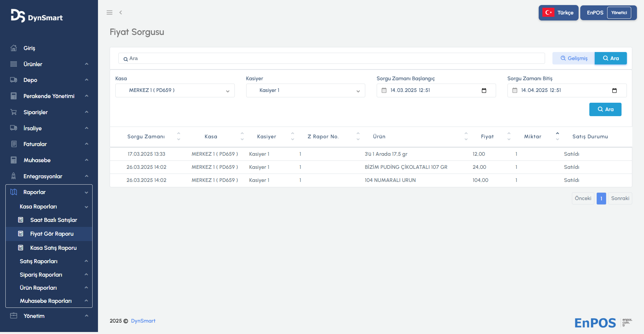Open Kasa Satış Raporu menu item
Image resolution: width=644 pixels, height=334 pixels.
pos(53,248)
